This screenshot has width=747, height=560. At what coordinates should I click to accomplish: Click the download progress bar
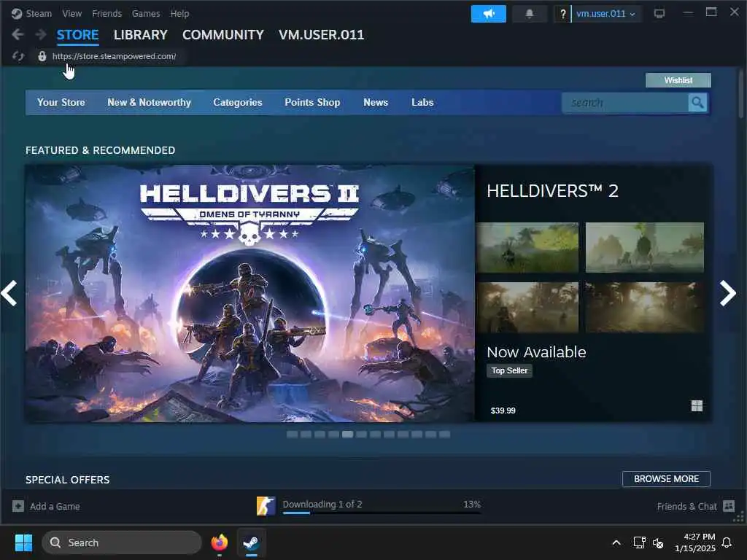coord(382,513)
